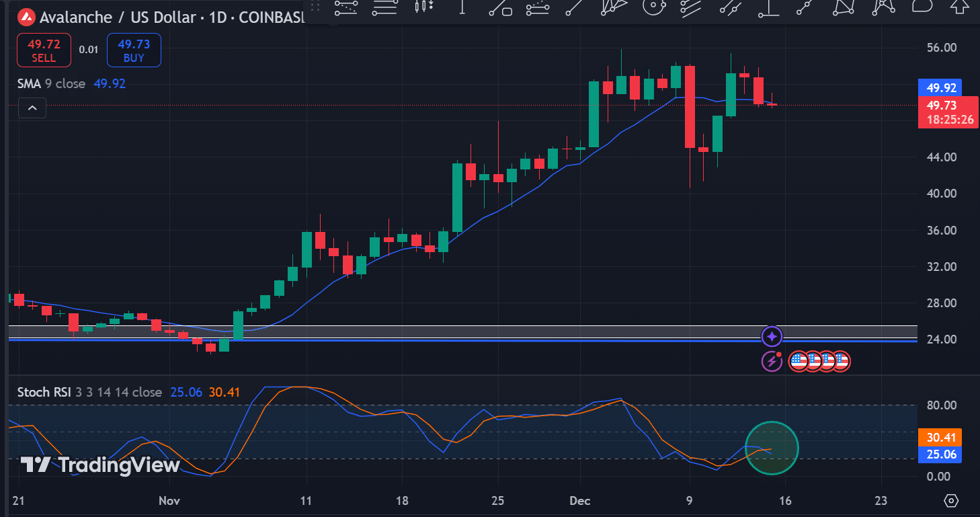The width and height of the screenshot is (980, 517).
Task: Select the vertical line drawing tool
Action: [462, 7]
